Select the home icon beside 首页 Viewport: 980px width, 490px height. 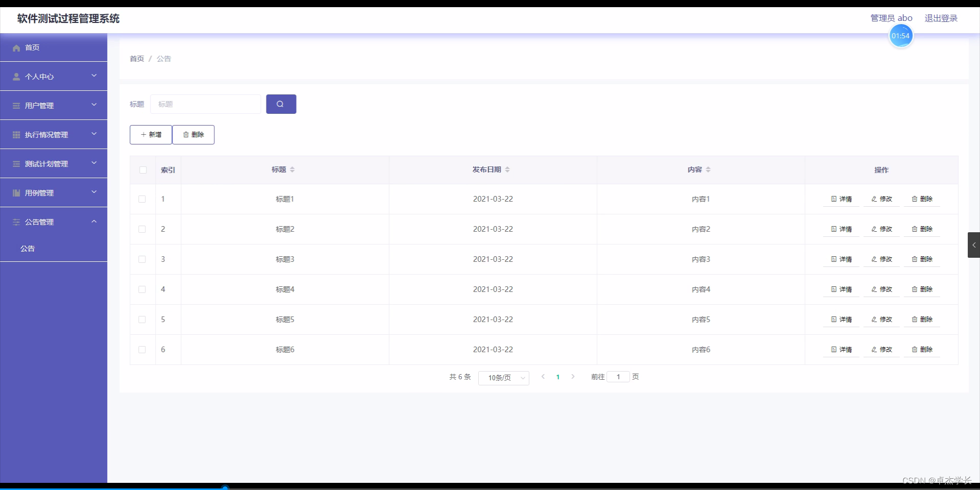coord(16,47)
